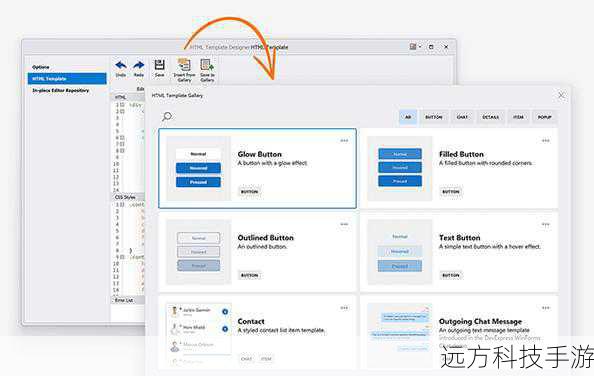Click HTML Template Gallery dialog title
The height and width of the screenshot is (376, 594).
click(177, 96)
